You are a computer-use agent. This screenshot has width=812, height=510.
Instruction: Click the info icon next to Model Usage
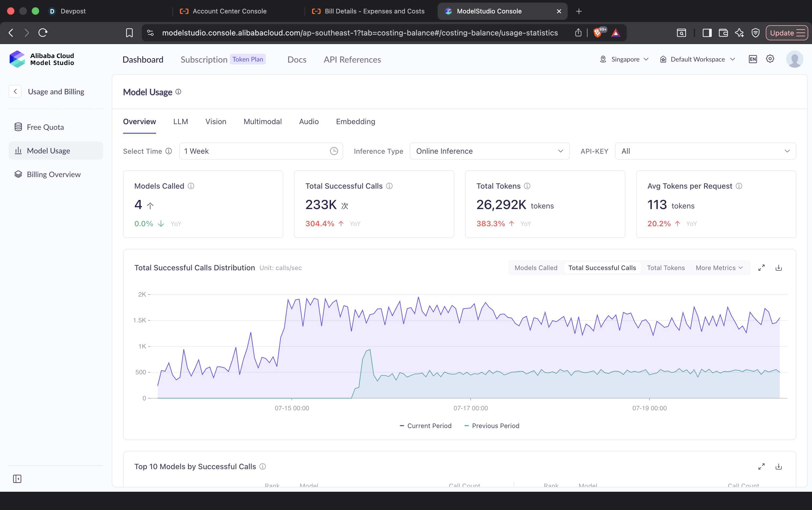pyautogui.click(x=178, y=92)
